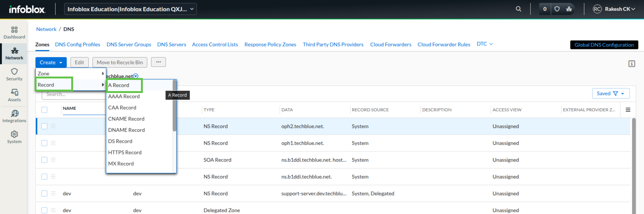Select A Record from the submenu

pyautogui.click(x=139, y=85)
